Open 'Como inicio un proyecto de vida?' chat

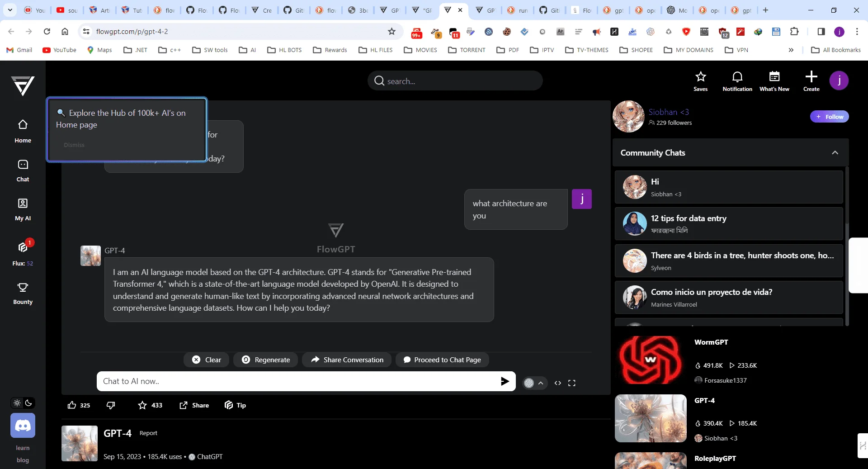[729, 298]
